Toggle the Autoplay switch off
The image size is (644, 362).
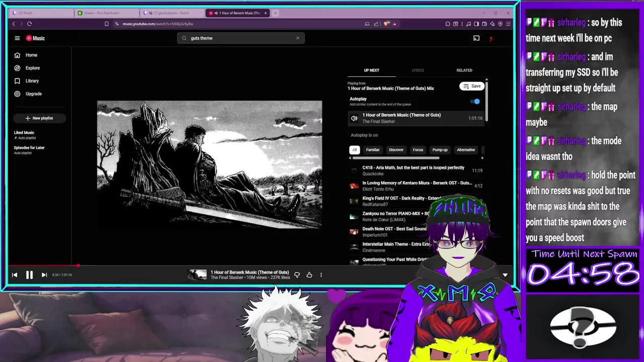click(475, 102)
